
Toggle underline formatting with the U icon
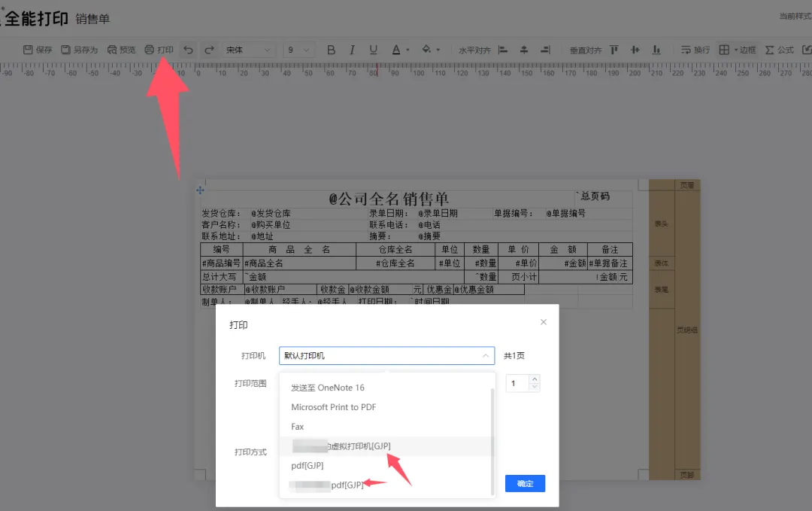pyautogui.click(x=373, y=50)
